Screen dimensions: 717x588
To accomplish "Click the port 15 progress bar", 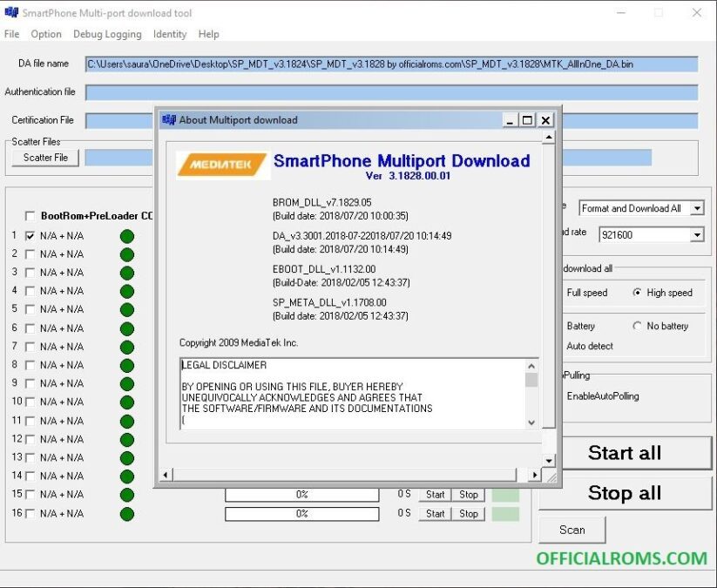I will coord(301,495).
